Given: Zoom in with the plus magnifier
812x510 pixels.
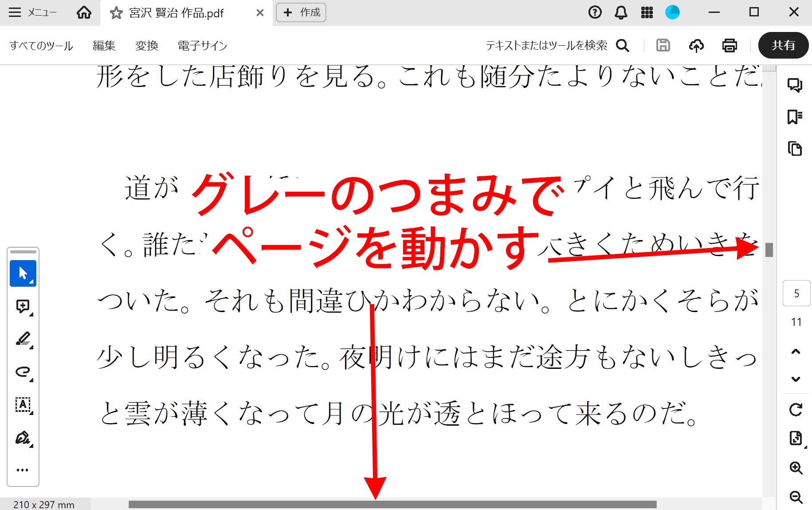Looking at the screenshot, I should pyautogui.click(x=796, y=468).
